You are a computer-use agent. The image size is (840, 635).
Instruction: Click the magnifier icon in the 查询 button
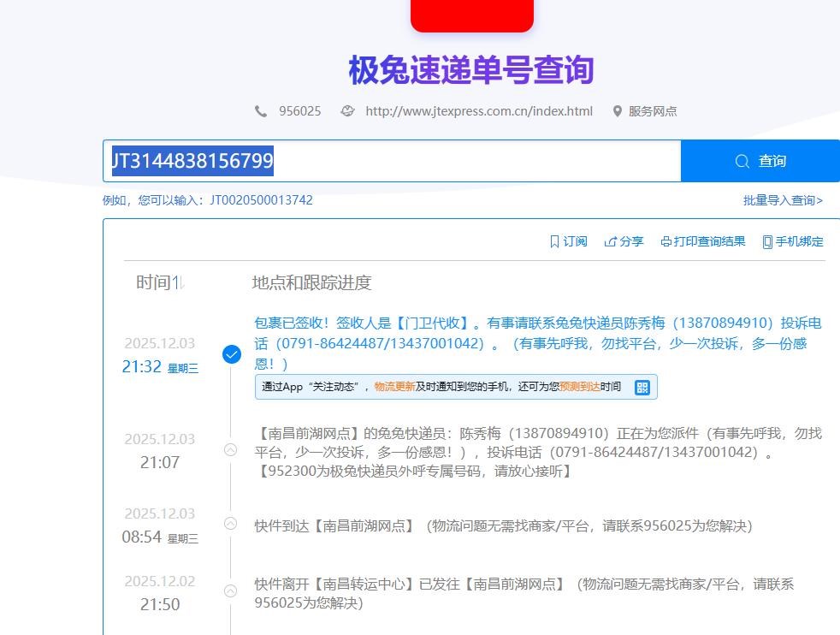pyautogui.click(x=742, y=161)
